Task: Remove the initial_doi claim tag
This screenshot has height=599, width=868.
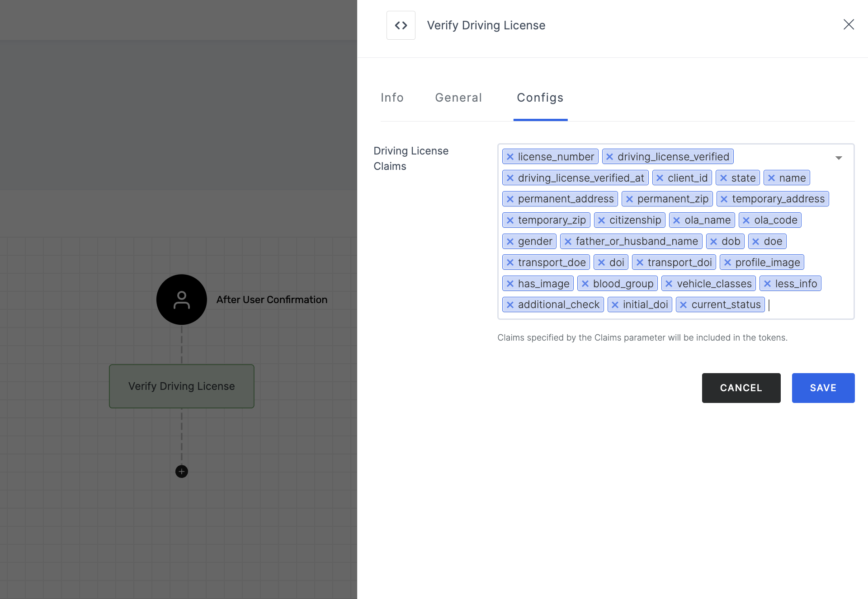Action: click(615, 305)
